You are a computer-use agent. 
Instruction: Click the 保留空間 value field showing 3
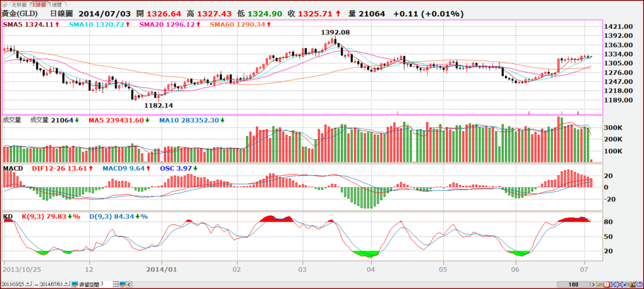click(x=106, y=284)
